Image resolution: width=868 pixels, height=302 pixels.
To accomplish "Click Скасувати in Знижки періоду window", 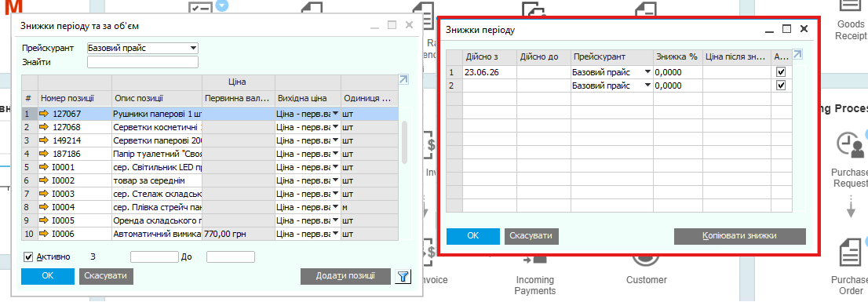I will pos(531,235).
